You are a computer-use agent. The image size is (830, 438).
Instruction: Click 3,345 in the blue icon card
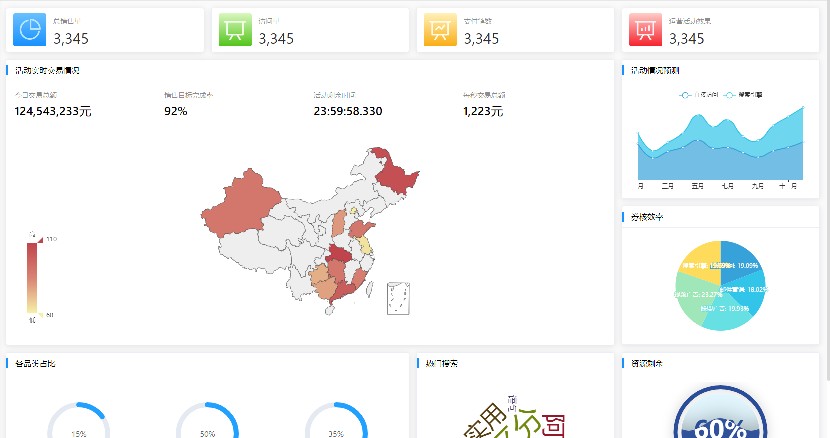point(71,39)
